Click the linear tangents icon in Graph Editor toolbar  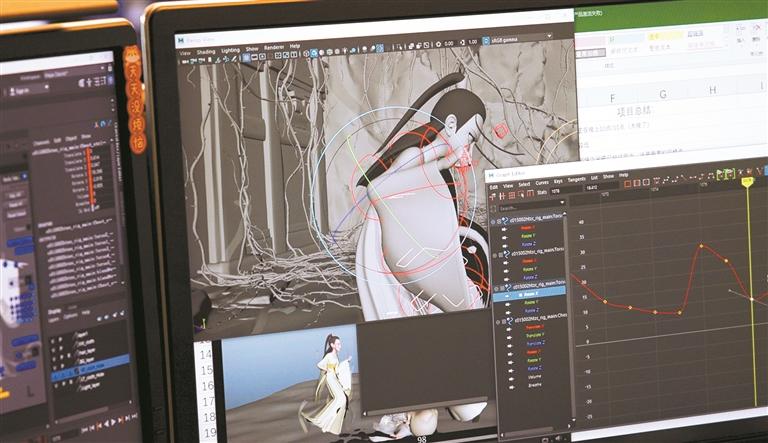point(684,178)
